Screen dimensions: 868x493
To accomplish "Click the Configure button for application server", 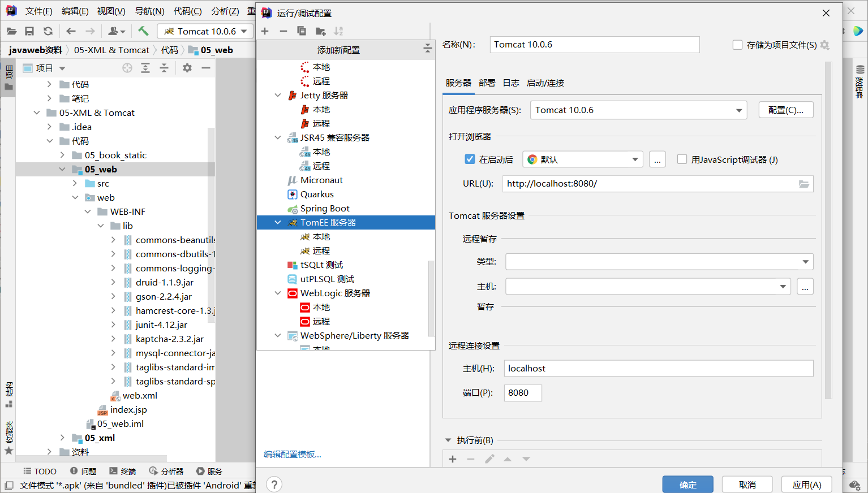I will pyautogui.click(x=785, y=110).
